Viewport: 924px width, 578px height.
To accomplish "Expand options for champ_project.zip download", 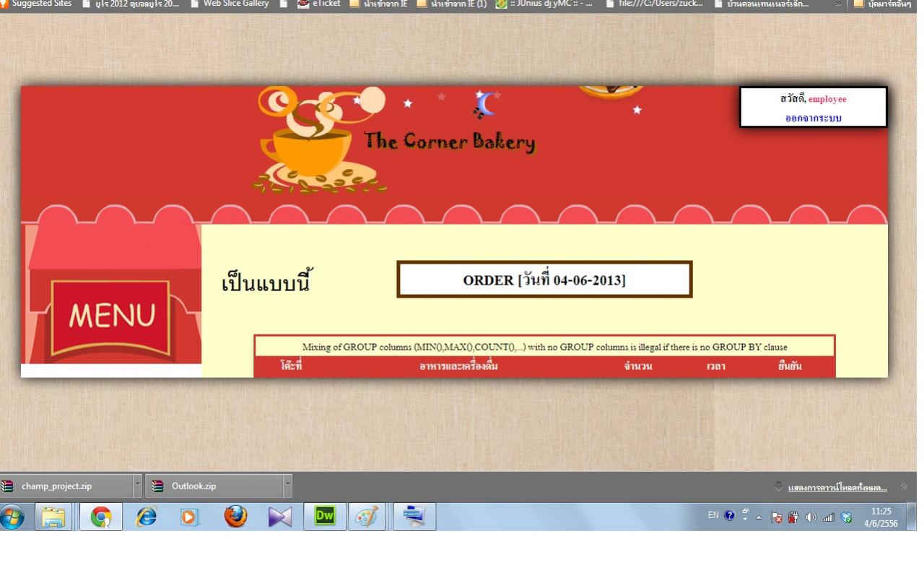I will click(138, 486).
